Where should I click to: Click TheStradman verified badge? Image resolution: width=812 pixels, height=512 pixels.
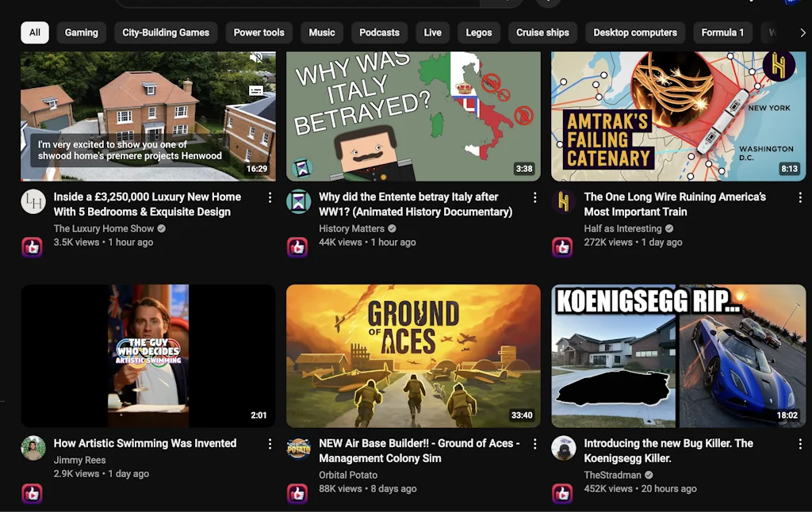(x=649, y=475)
